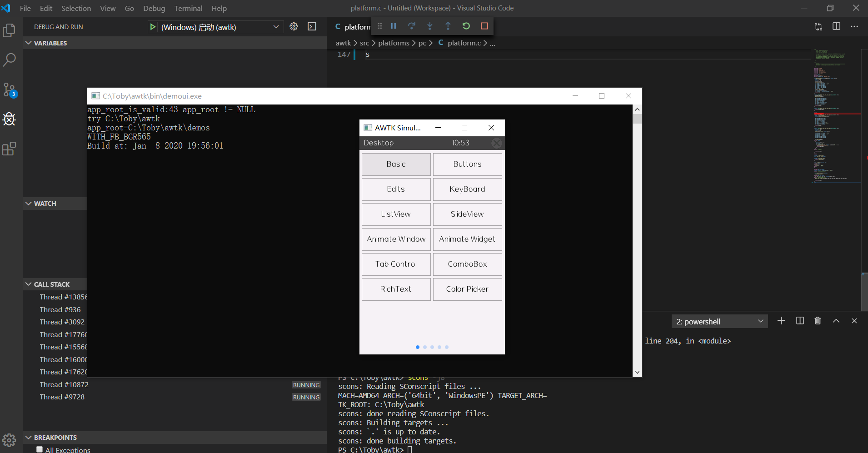Split the editor to the right
The width and height of the screenshot is (868, 453).
coord(836,26)
